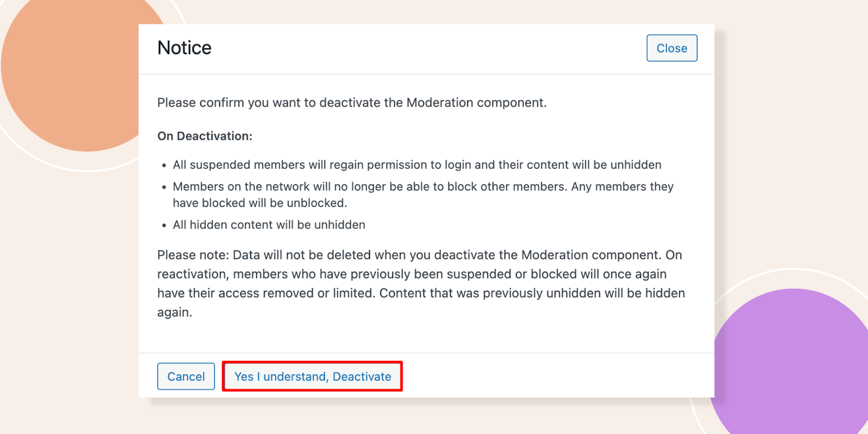Confirm with Yes I understand, Deactivate
Image resolution: width=868 pixels, height=434 pixels.
click(x=312, y=376)
